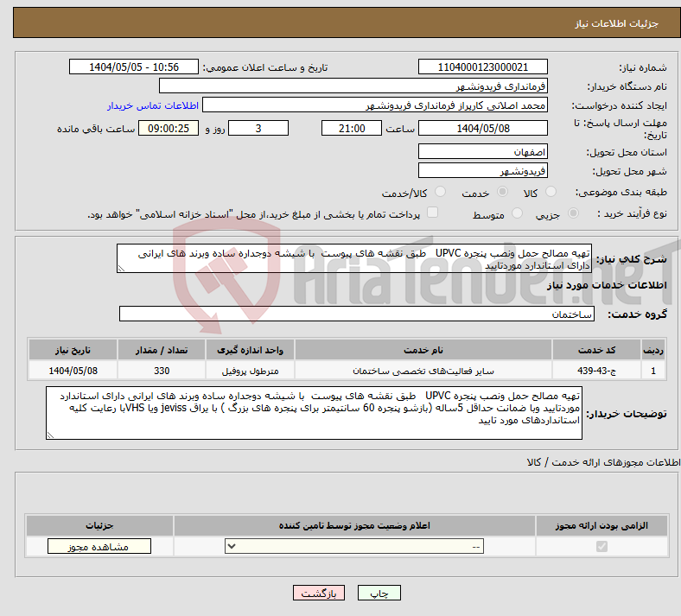681x616 pixels.
Task: Click the delivery province field اصفهان
Action: coord(482,151)
